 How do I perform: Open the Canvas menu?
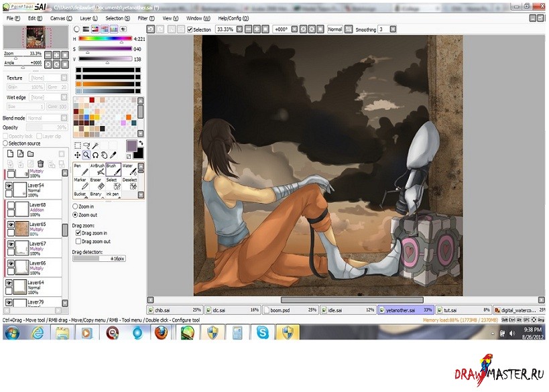(x=61, y=18)
